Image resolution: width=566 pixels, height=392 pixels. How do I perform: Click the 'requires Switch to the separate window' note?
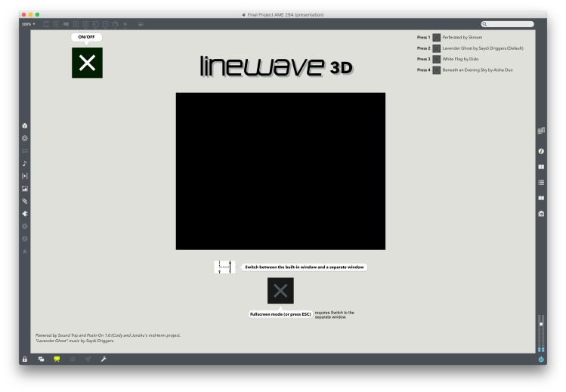pos(334,315)
